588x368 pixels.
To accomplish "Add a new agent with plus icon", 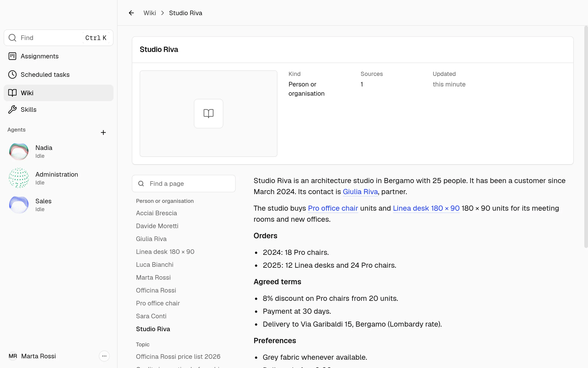I will click(103, 132).
